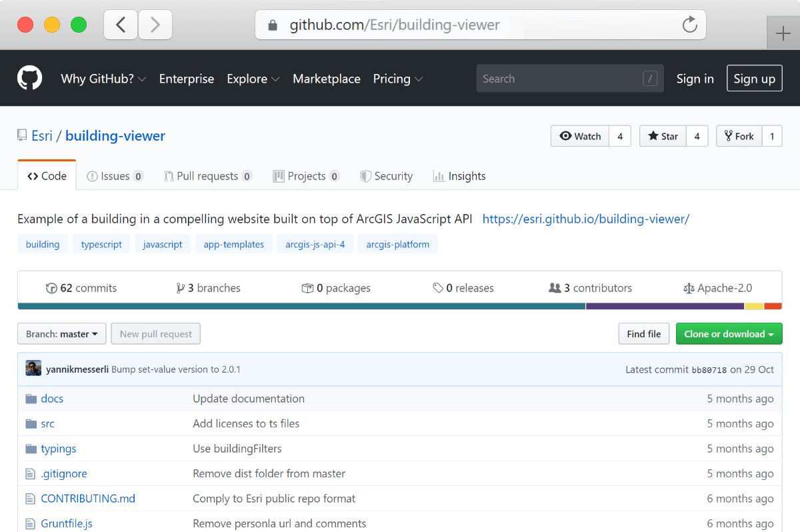
Task: Click the padlock icon in the address bar
Action: pyautogui.click(x=272, y=25)
